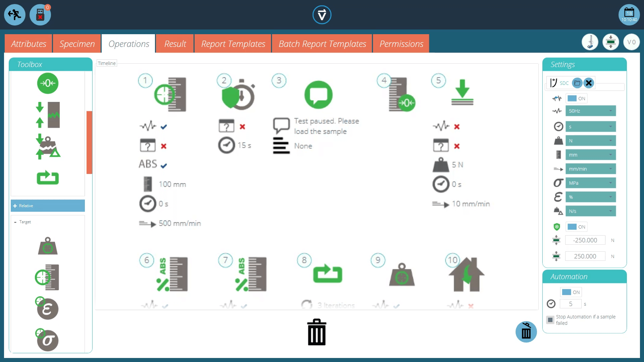The image size is (644, 362).
Task: Switch to the Result tab
Action: coord(175,44)
